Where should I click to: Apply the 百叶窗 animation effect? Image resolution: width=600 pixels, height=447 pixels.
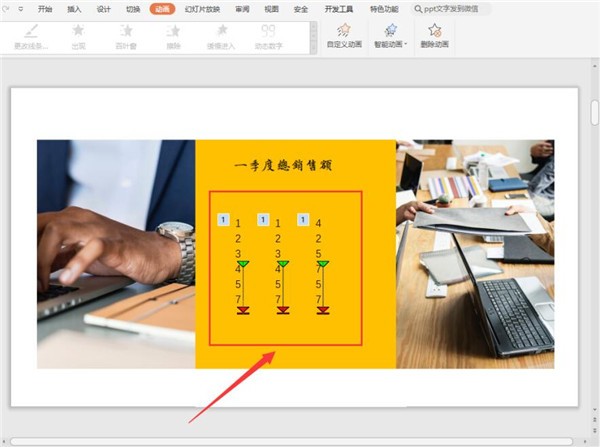(x=126, y=37)
